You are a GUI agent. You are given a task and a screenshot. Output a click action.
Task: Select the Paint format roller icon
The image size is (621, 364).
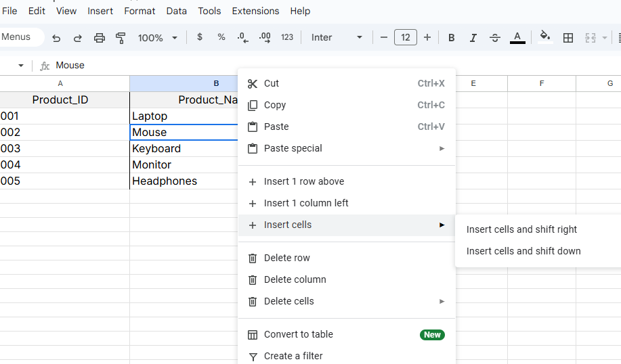click(x=121, y=38)
